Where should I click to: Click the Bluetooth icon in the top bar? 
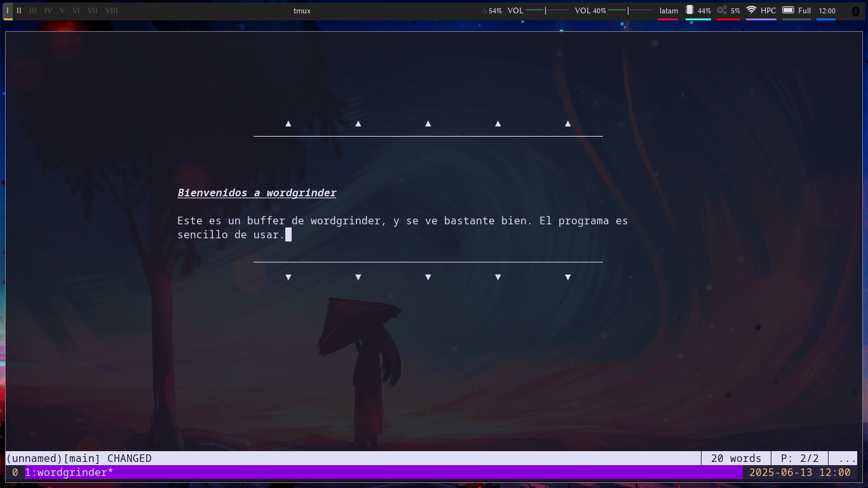tap(855, 11)
